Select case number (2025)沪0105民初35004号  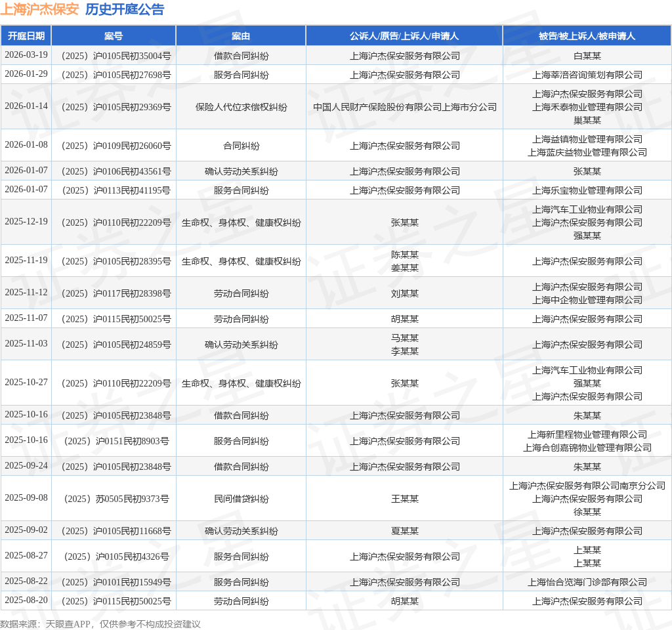tap(116, 56)
